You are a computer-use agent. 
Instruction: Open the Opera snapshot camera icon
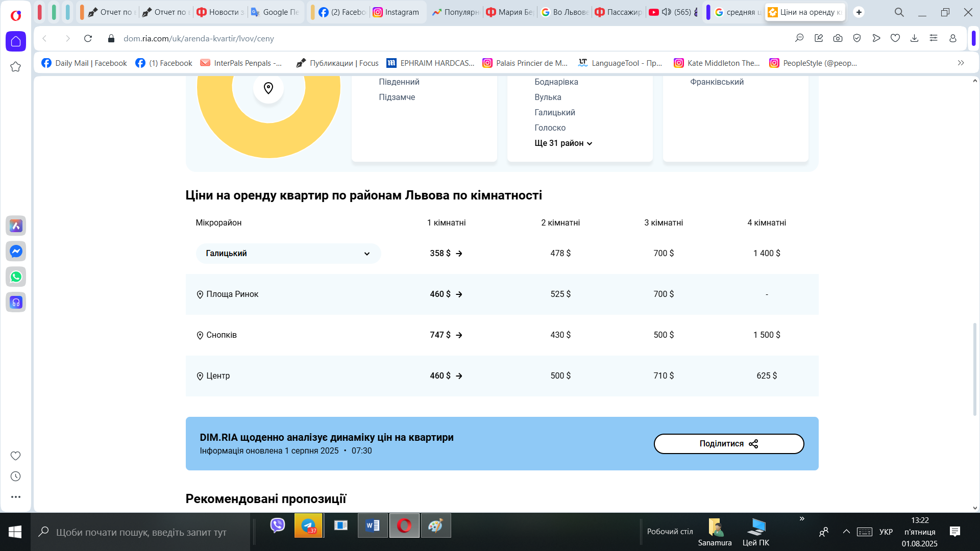pos(838,38)
